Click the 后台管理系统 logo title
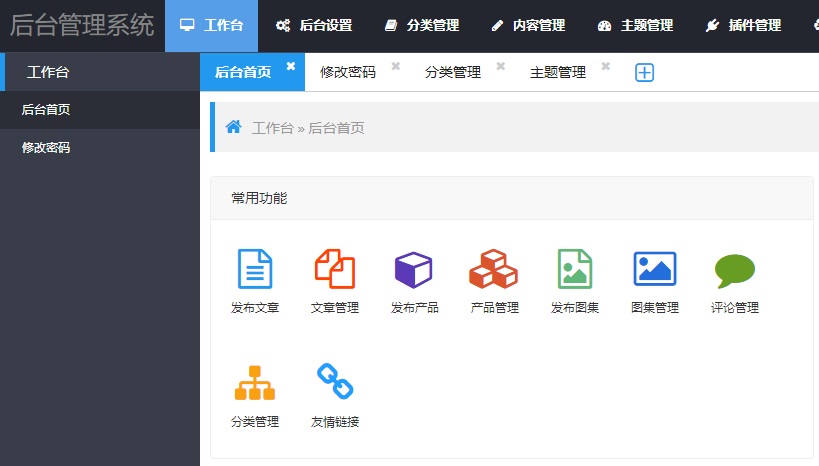 pos(82,25)
